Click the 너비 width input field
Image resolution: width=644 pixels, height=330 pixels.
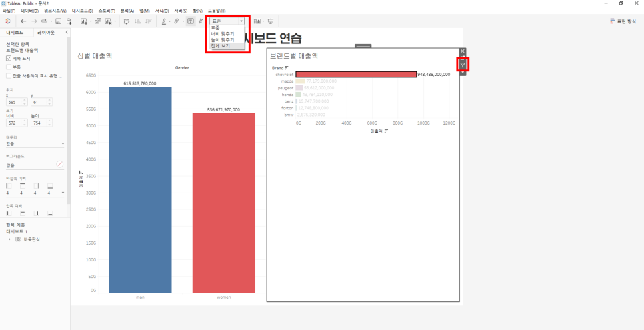(x=17, y=123)
